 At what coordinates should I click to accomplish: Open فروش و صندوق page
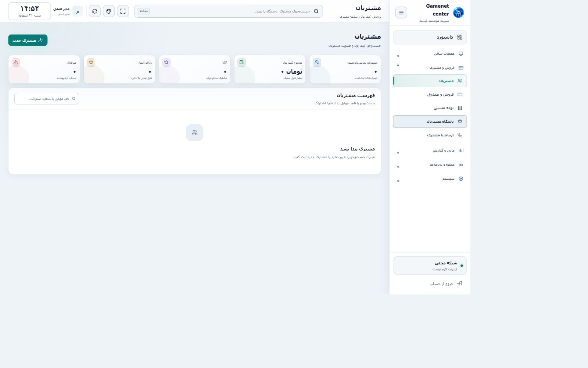[430, 94]
